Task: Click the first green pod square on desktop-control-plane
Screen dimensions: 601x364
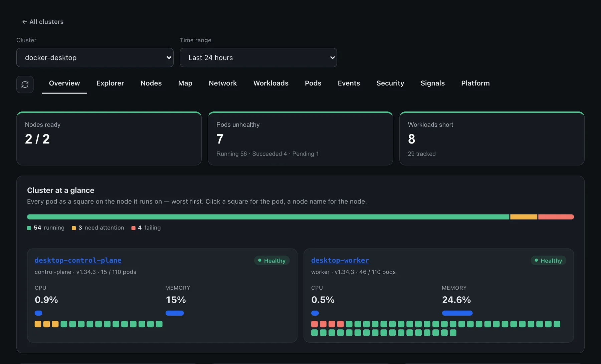Action: tap(64, 324)
